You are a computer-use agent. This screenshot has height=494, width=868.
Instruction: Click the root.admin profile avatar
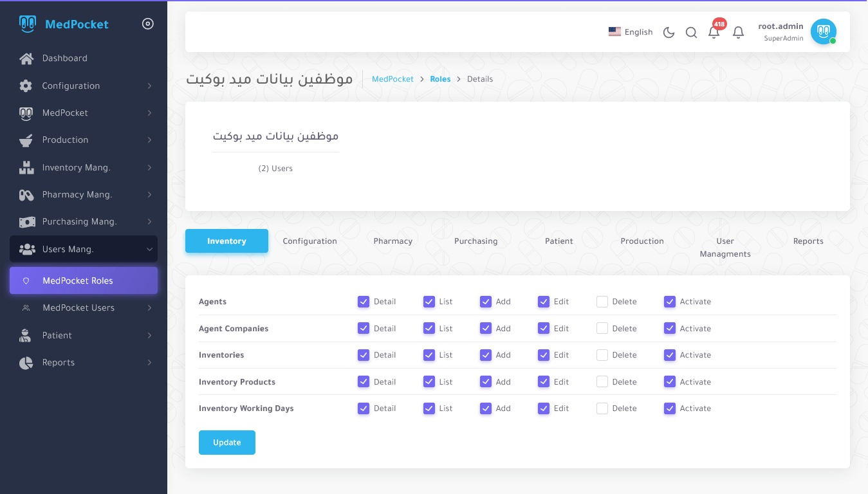[823, 32]
